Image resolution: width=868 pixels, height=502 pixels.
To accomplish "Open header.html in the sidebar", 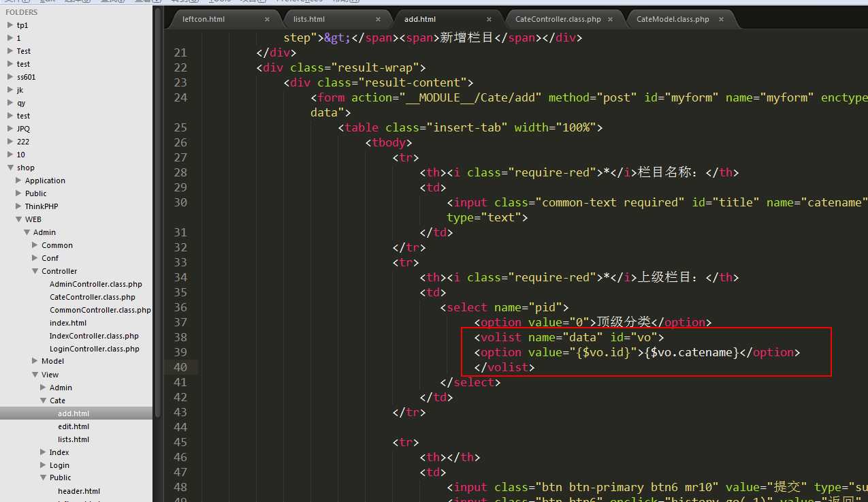I will pyautogui.click(x=79, y=491).
